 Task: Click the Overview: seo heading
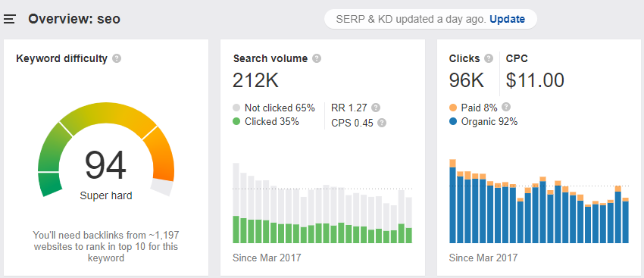point(74,19)
